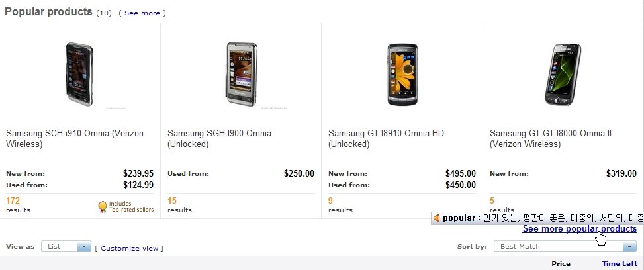This screenshot has height=270, width=644.
Task: View the 172 results for SCH i910
Action: pos(13,201)
